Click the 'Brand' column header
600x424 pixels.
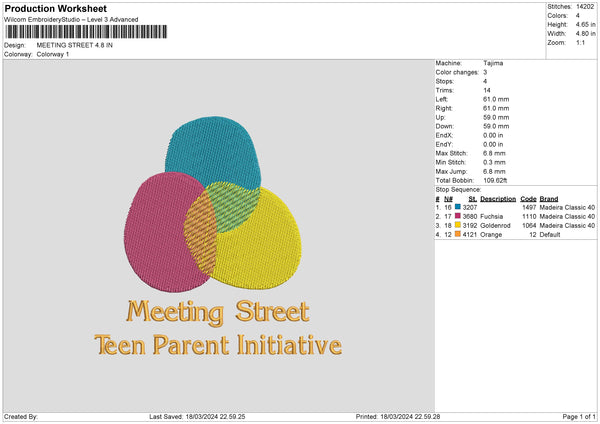(x=549, y=199)
